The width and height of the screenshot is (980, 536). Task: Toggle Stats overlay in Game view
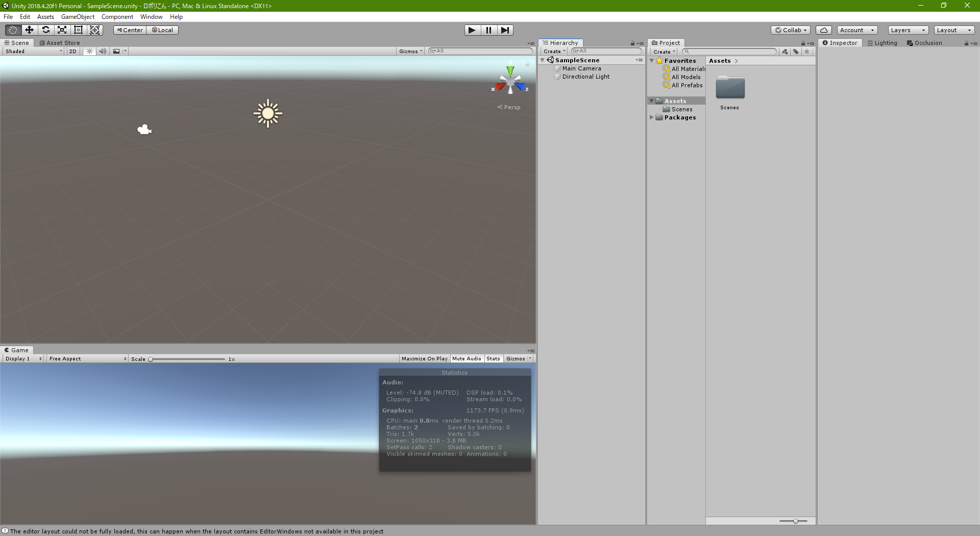493,359
